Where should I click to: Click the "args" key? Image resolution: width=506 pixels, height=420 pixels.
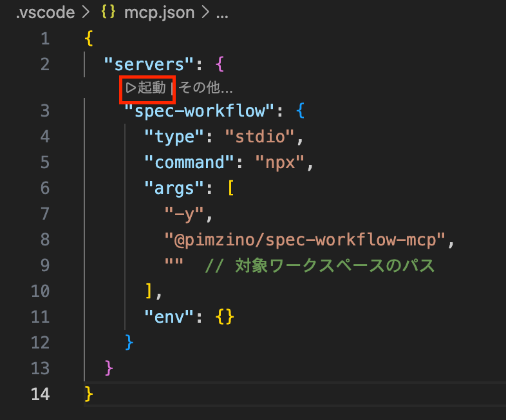[174, 188]
